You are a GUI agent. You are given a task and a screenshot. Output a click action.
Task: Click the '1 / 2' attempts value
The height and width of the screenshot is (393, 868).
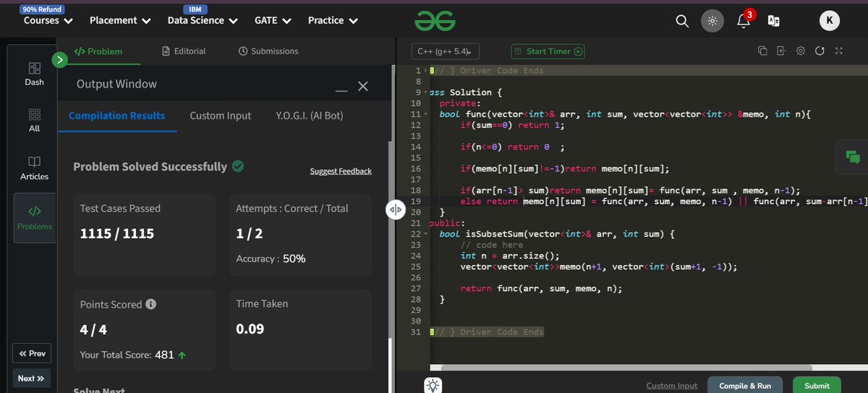click(250, 234)
